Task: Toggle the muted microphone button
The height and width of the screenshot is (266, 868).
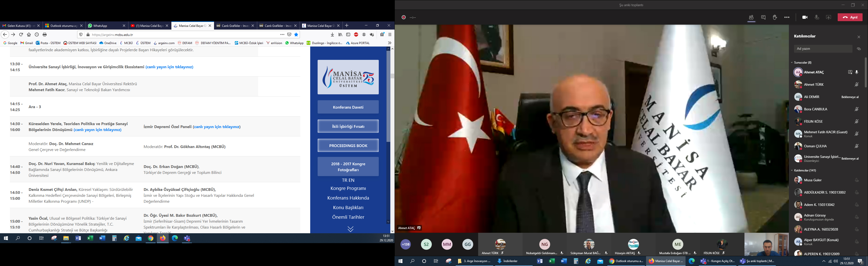Action: click(817, 17)
